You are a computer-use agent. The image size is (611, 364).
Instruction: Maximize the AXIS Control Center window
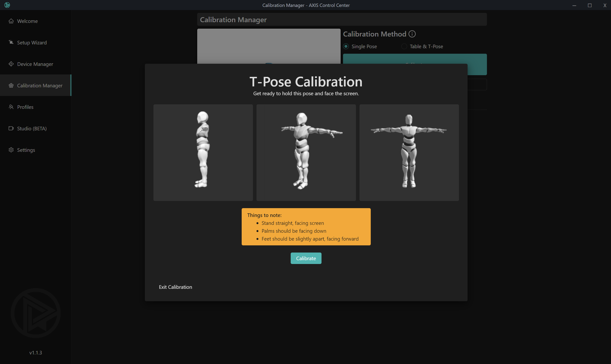point(589,5)
